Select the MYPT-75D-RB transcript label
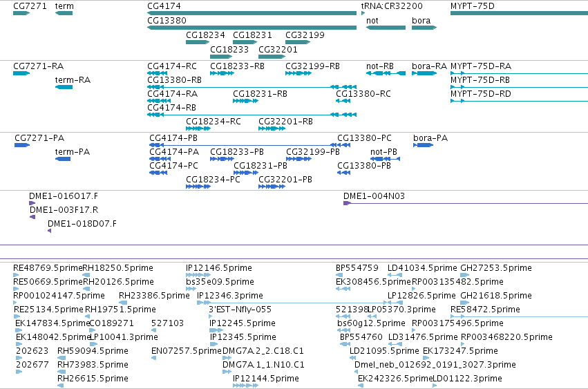Image resolution: width=588 pixels, height=389 pixels. point(480,80)
